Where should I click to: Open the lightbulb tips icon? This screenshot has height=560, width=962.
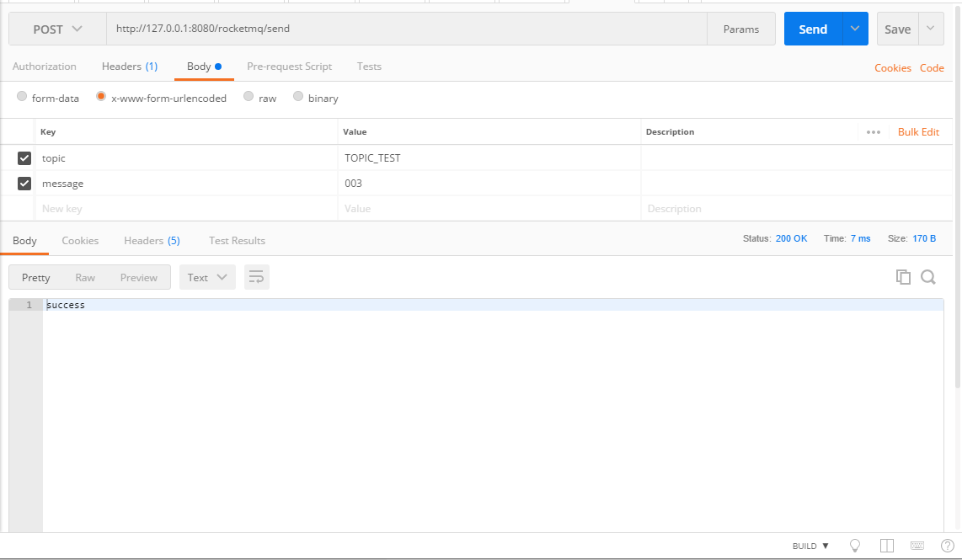[855, 546]
